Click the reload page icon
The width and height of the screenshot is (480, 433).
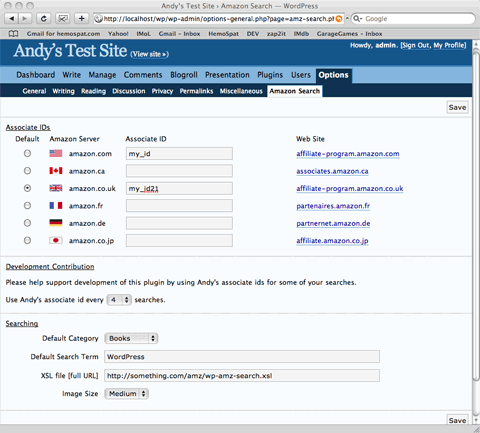click(43, 19)
